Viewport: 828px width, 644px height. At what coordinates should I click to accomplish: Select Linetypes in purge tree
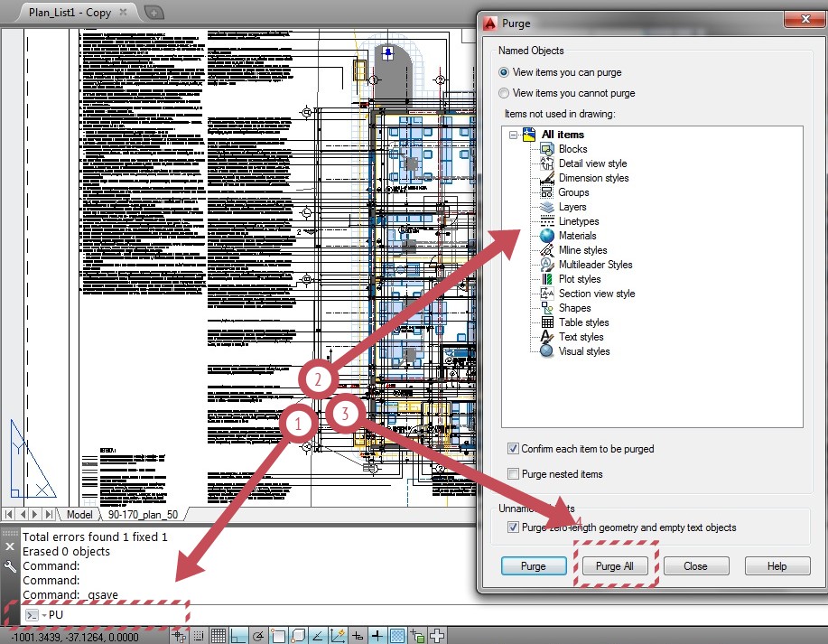pyautogui.click(x=579, y=221)
